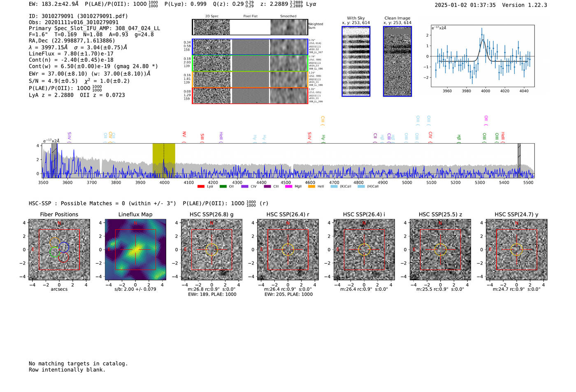Click the OII green legend swatch
The image size is (576, 392).
point(223,186)
